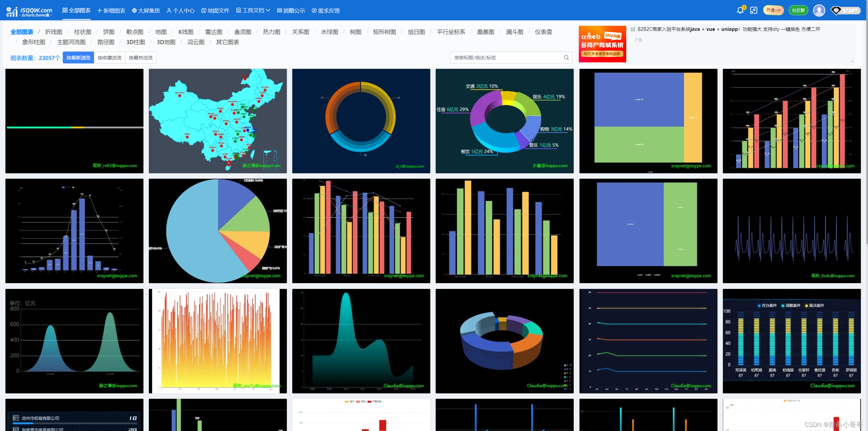Select the 桑基图 category
Viewport: 868px width, 431px height.
coord(486,32)
